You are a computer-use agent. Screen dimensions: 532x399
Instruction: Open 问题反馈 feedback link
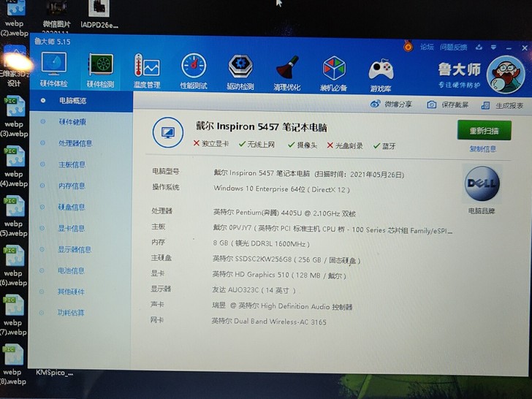(x=453, y=47)
